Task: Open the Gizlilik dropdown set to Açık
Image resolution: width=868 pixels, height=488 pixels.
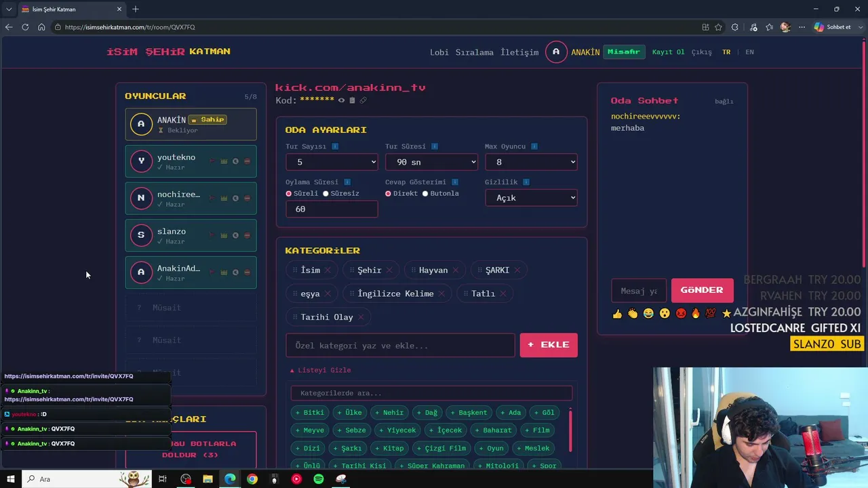Action: (531, 198)
